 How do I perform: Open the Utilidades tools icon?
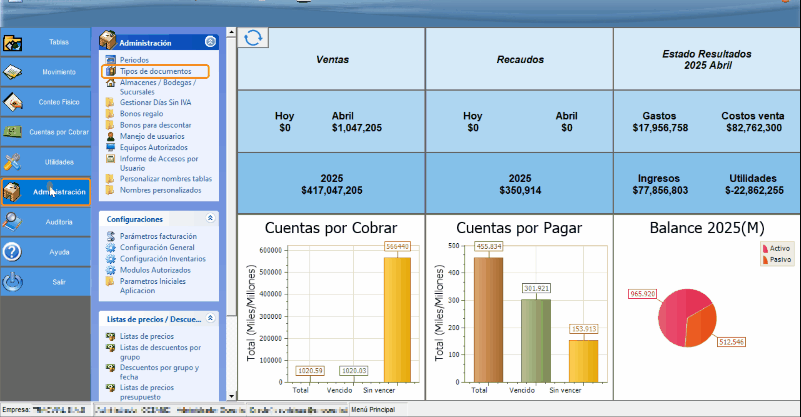(x=14, y=162)
